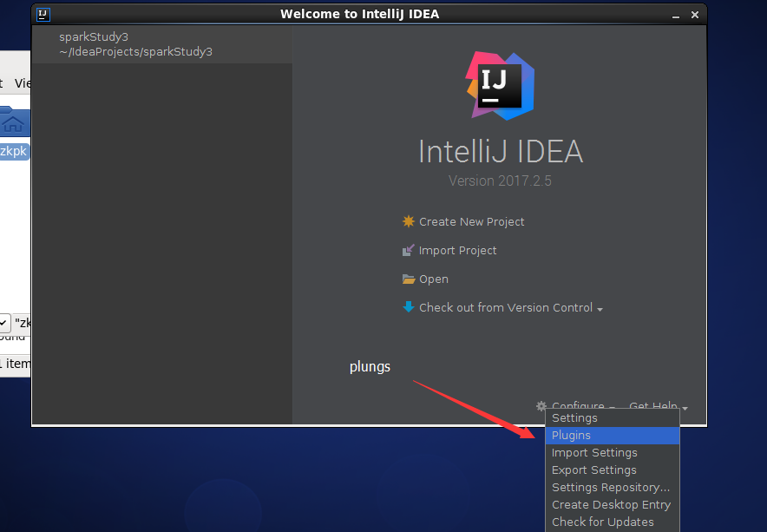Choose Import Settings menu item
The height and width of the screenshot is (532, 767).
(613, 453)
